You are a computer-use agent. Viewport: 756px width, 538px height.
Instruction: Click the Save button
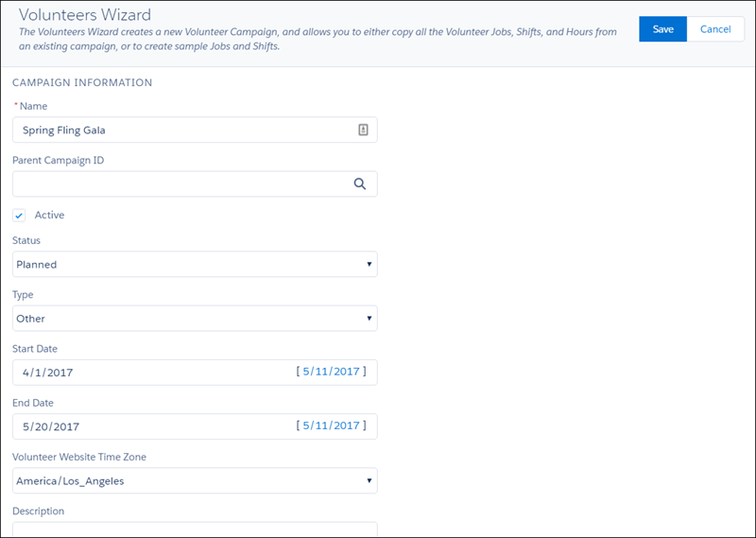pyautogui.click(x=662, y=29)
